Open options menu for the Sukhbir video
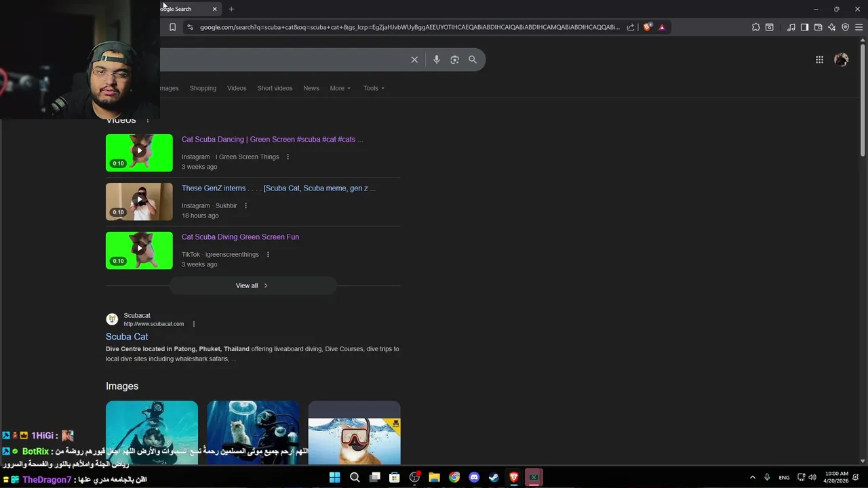Image resolution: width=868 pixels, height=488 pixels. pos(245,205)
